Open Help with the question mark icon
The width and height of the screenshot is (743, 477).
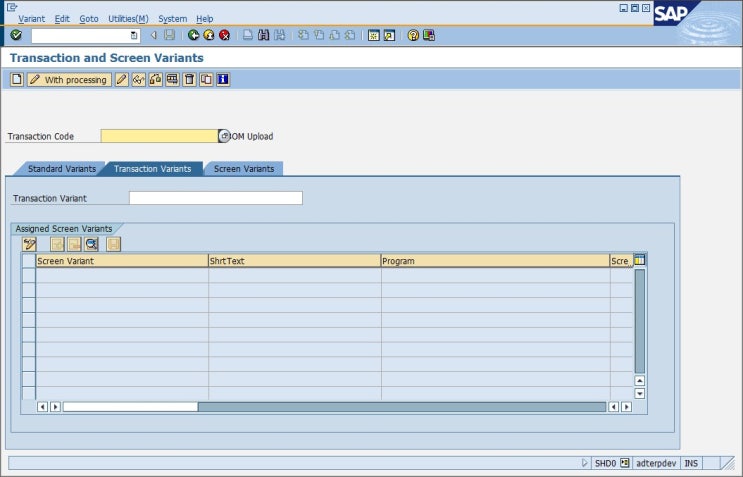click(x=413, y=35)
